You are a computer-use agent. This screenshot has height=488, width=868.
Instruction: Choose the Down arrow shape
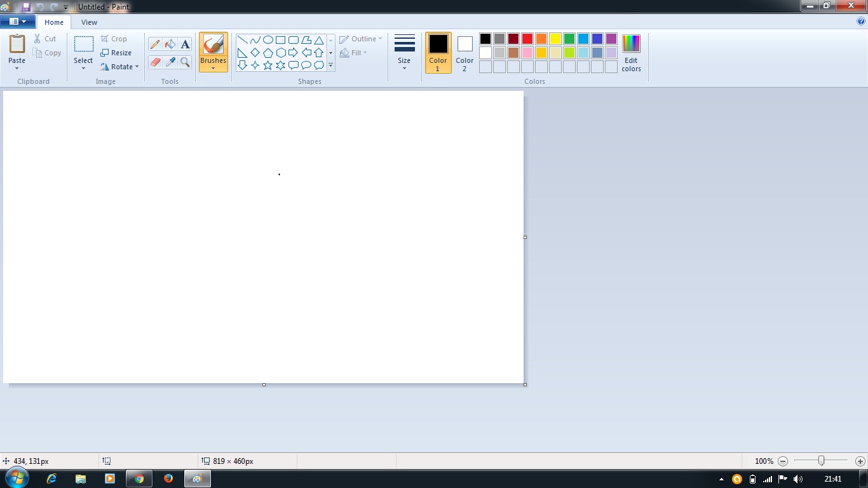[x=242, y=65]
